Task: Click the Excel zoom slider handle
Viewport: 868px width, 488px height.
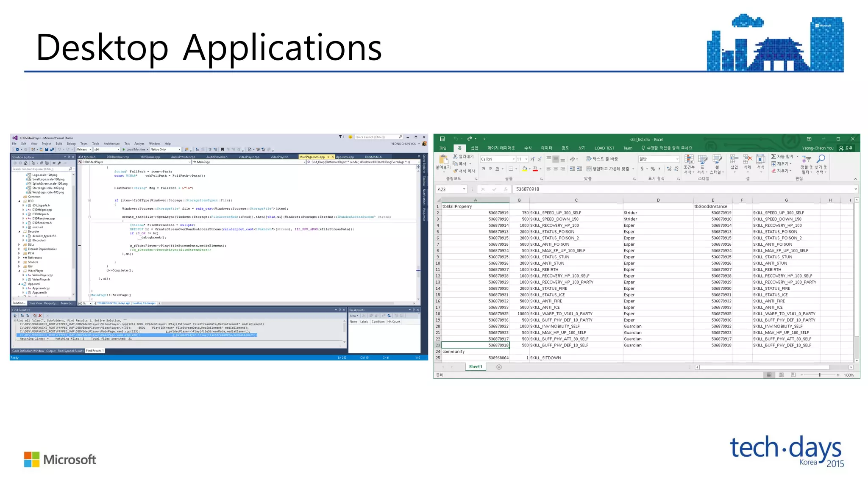Action: coord(820,375)
